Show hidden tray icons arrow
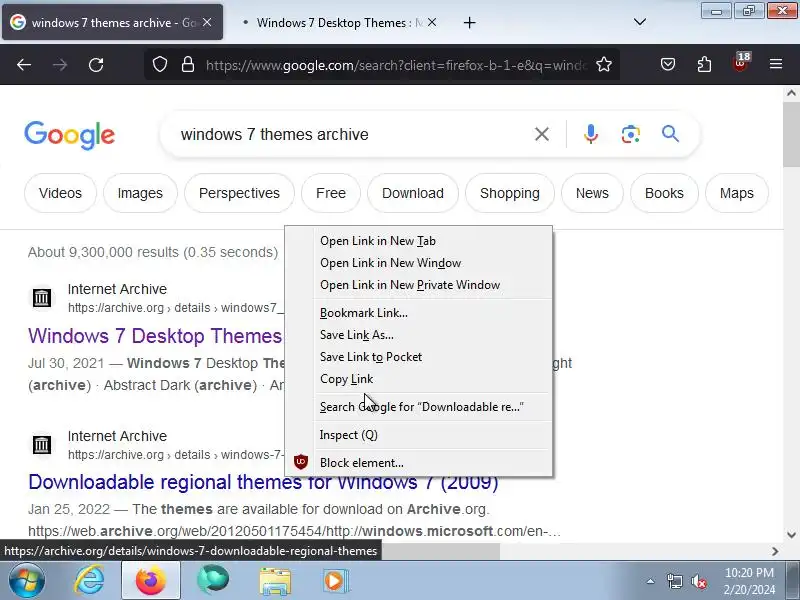 [651, 581]
